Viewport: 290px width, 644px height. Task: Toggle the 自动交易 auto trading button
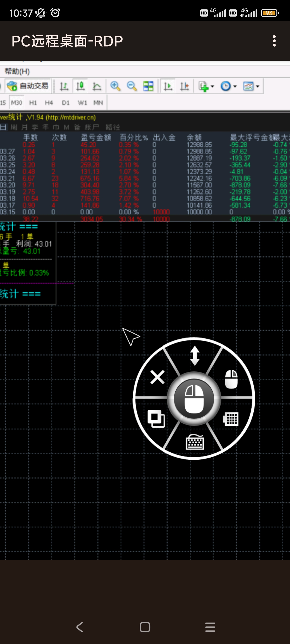(28, 86)
